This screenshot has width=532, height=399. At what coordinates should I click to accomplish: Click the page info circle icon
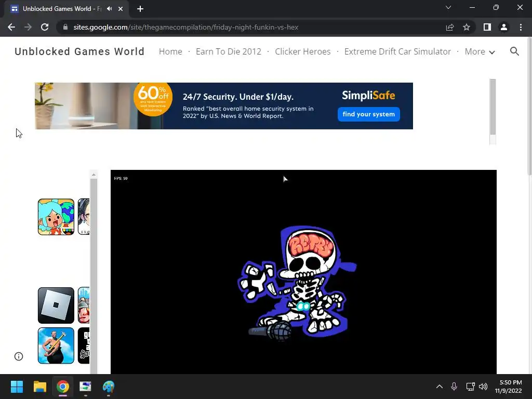[x=19, y=356]
